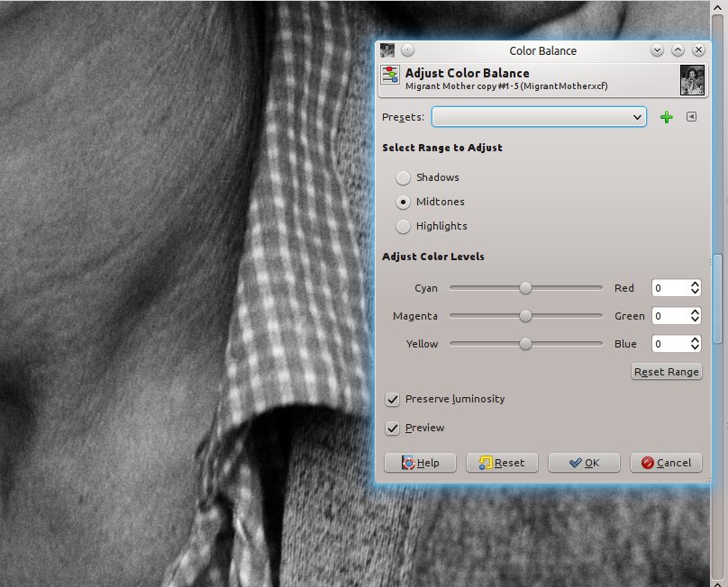The height and width of the screenshot is (587, 728).
Task: Save settings as preset with green plus
Action: pyautogui.click(x=666, y=117)
